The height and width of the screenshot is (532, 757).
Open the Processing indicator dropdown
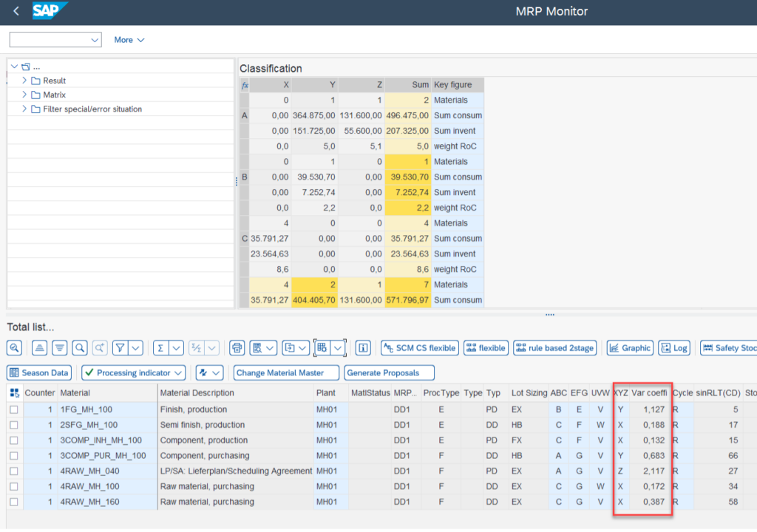(133, 372)
